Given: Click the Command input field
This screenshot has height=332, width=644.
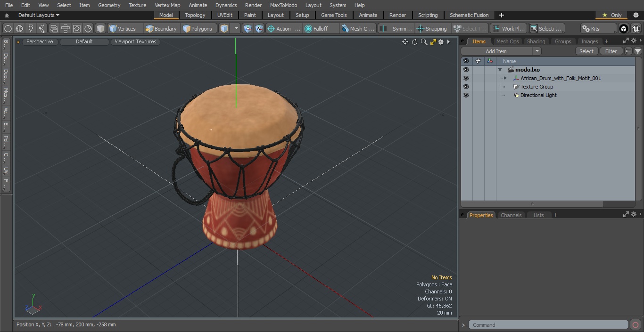Looking at the screenshot, I should point(548,325).
